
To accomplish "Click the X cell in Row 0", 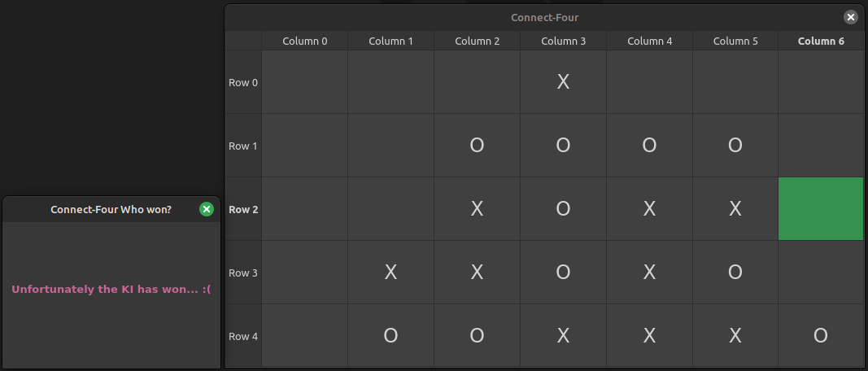I will point(563,82).
